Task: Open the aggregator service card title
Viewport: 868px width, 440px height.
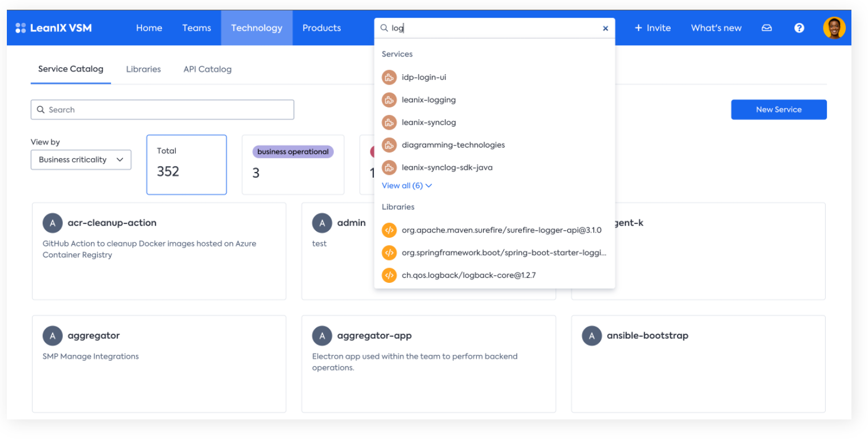Action: [94, 335]
